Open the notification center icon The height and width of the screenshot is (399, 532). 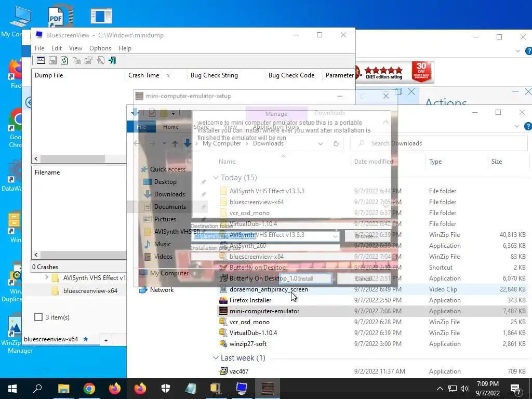tap(516, 389)
